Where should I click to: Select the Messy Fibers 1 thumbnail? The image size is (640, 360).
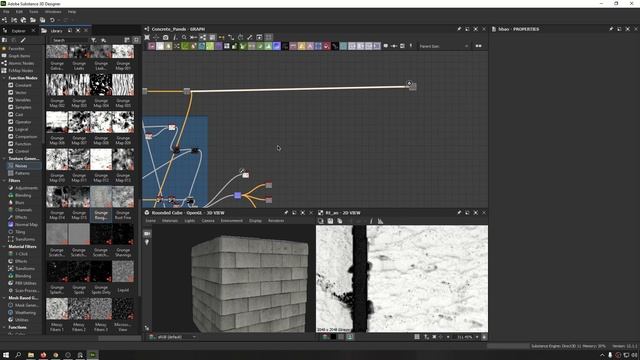point(57,309)
